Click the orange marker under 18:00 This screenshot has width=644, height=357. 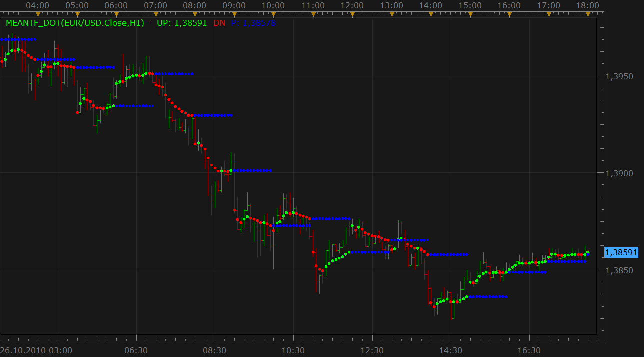588,14
